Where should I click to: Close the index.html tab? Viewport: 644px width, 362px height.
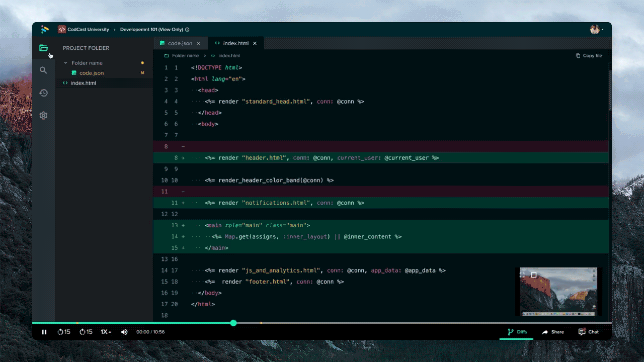pyautogui.click(x=255, y=43)
